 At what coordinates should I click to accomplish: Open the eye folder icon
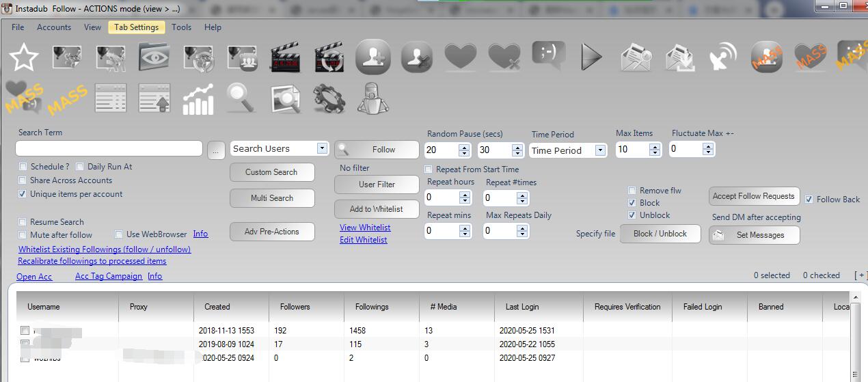154,57
